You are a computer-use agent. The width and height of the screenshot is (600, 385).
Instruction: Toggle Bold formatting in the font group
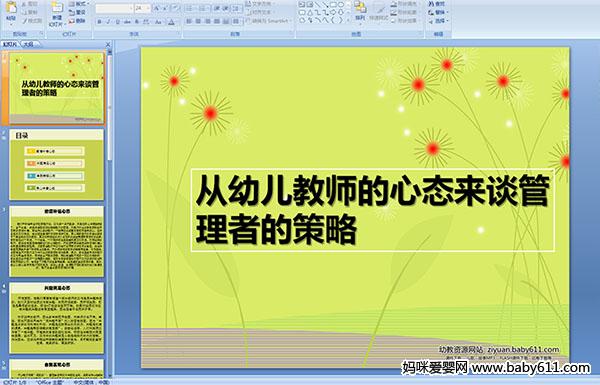(x=99, y=22)
